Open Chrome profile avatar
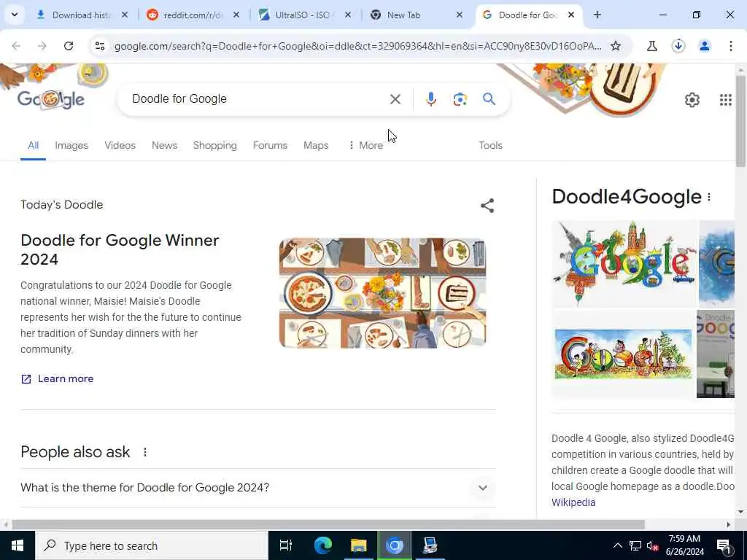The height and width of the screenshot is (560, 747). click(704, 46)
